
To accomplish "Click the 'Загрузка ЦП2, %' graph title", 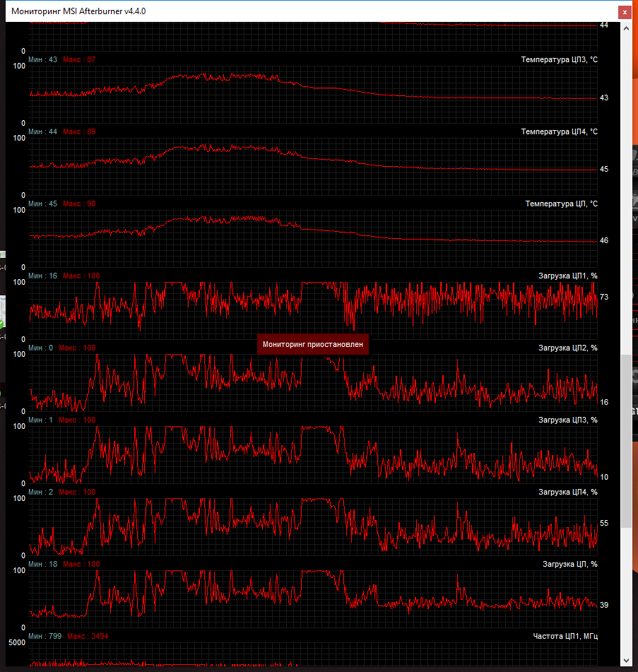I will pos(568,348).
